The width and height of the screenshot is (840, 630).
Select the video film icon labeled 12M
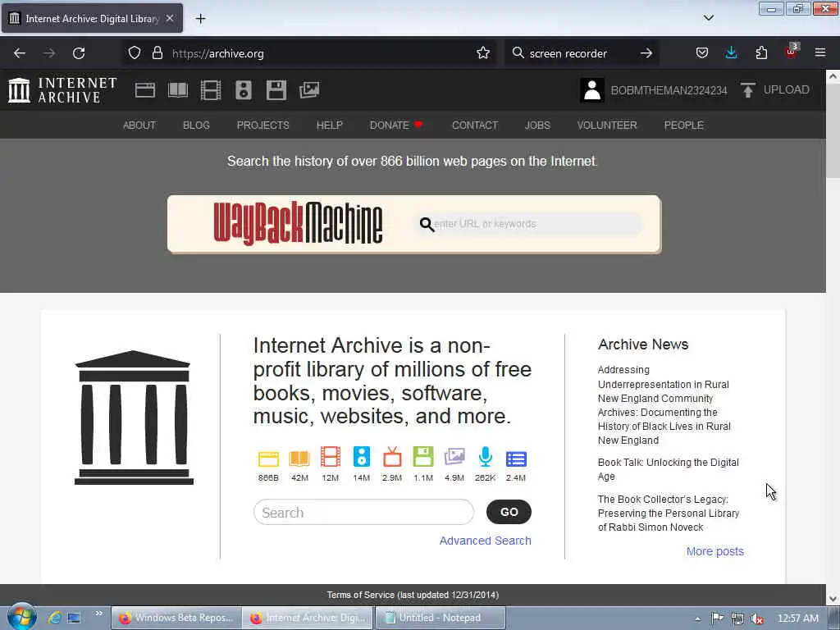tap(331, 457)
